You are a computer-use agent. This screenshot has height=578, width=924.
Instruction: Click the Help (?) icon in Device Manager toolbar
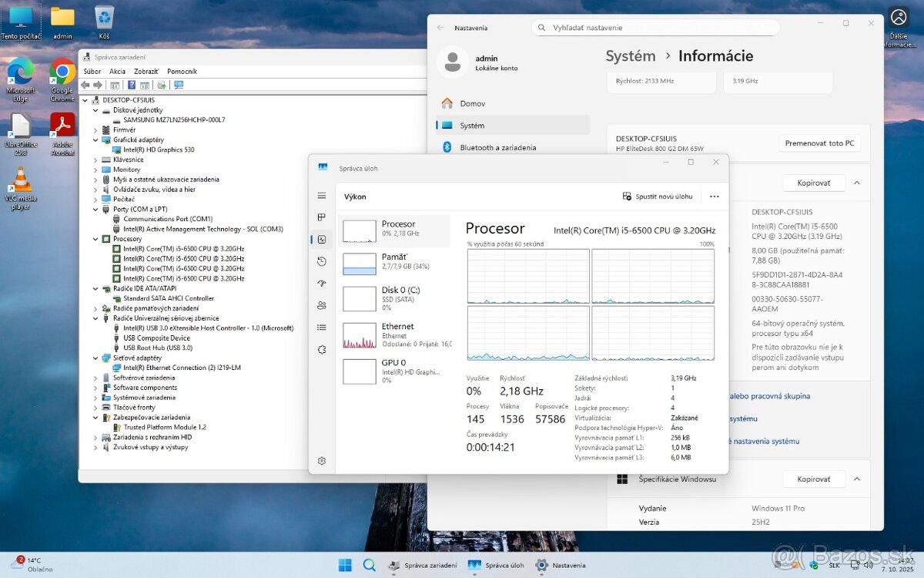point(132,86)
